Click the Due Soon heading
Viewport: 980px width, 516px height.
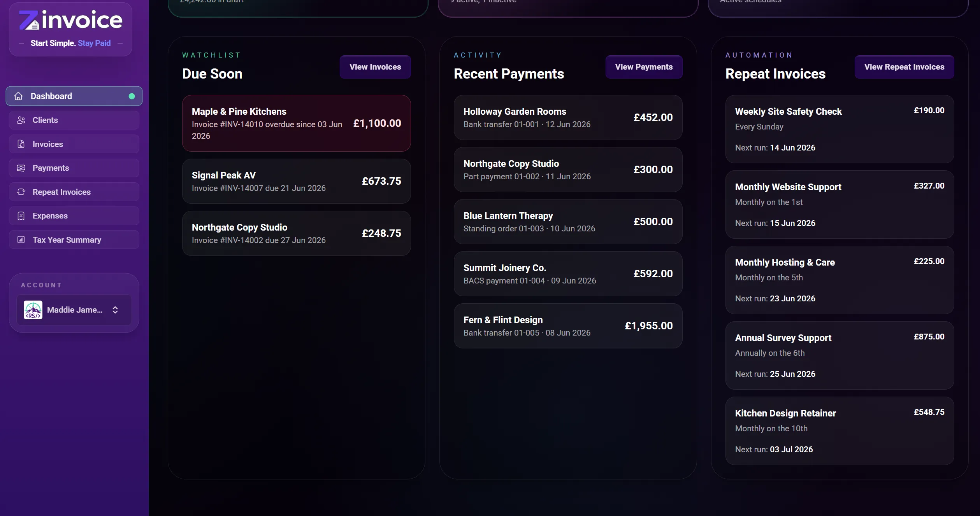[212, 74]
